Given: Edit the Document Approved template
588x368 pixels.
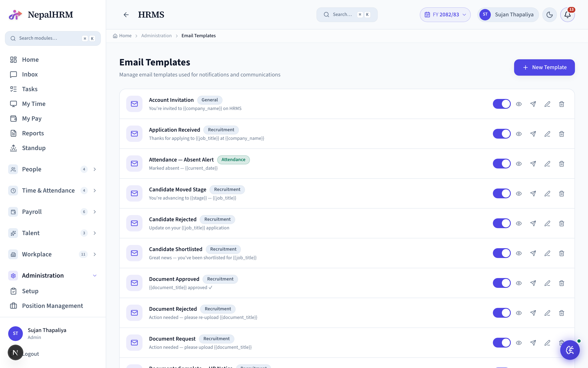Looking at the screenshot, I should [x=547, y=283].
